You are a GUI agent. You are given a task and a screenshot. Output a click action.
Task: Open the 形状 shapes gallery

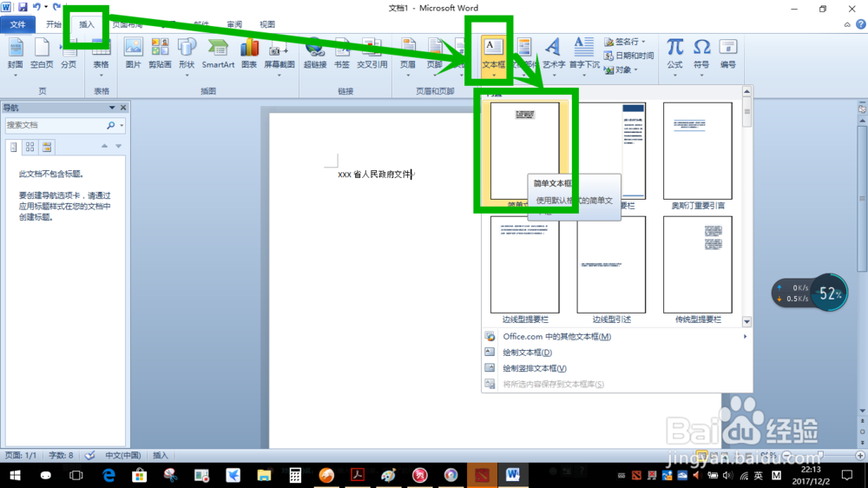point(187,55)
